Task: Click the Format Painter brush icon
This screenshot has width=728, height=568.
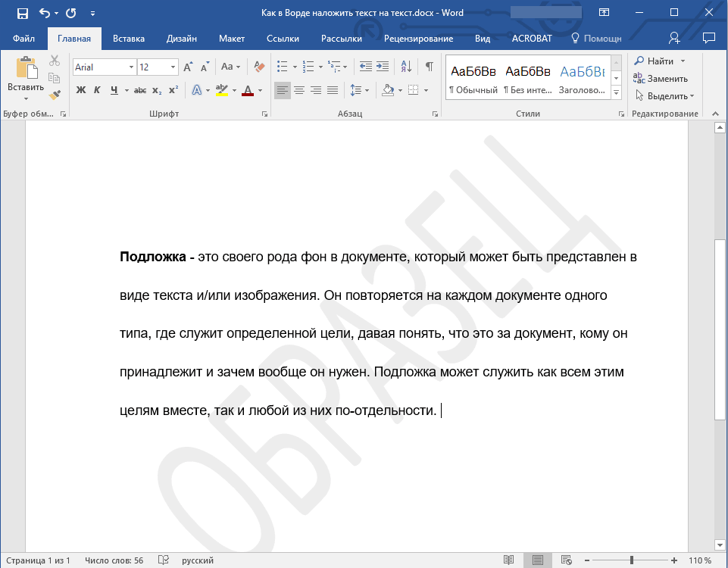Action: point(55,95)
